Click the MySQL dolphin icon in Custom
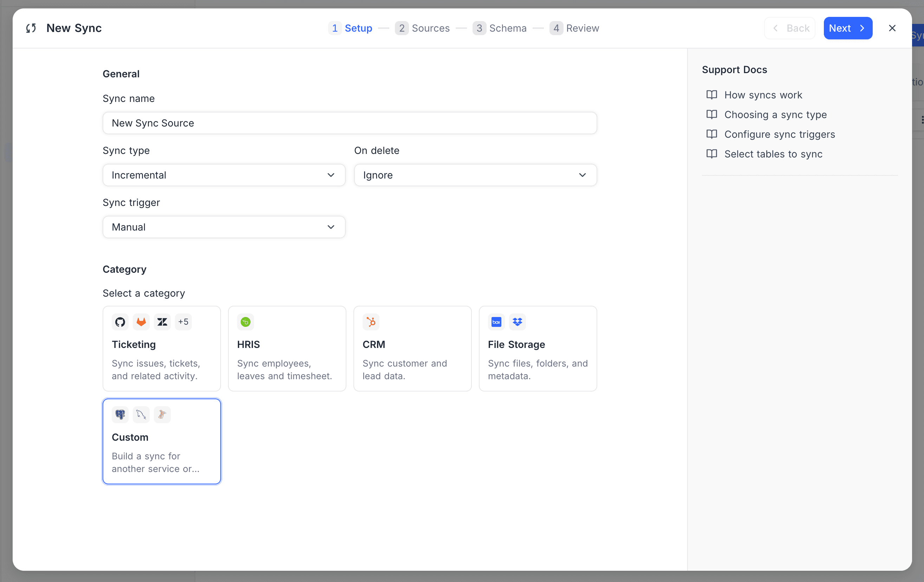Image resolution: width=924 pixels, height=582 pixels. (141, 415)
